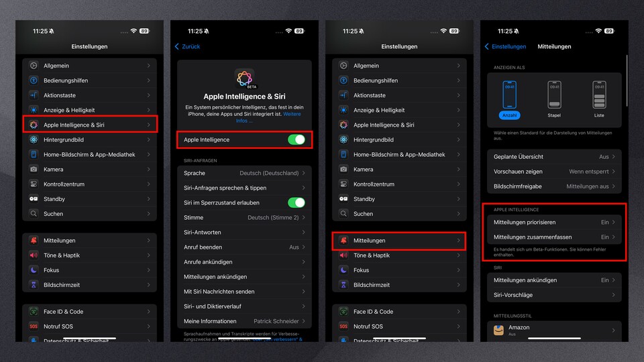Tap the Zurück back button
The image size is (644, 362).
(187, 46)
